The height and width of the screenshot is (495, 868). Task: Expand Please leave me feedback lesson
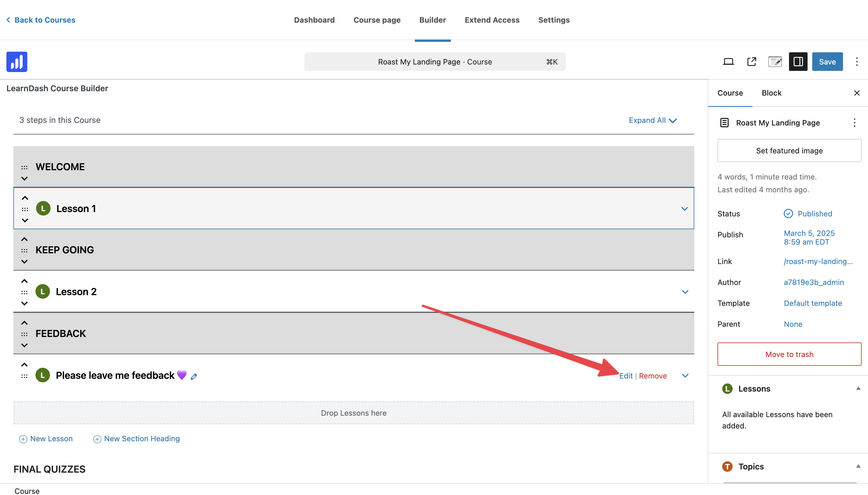(685, 375)
